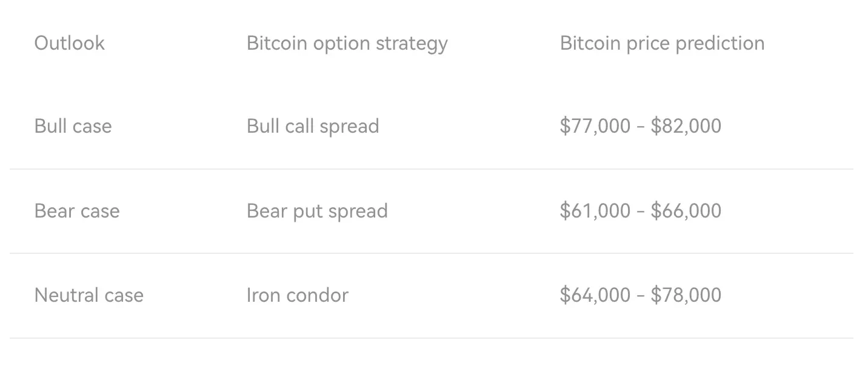Click the Bitcoin price prediction header
This screenshot has height=366, width=868.
point(662,44)
